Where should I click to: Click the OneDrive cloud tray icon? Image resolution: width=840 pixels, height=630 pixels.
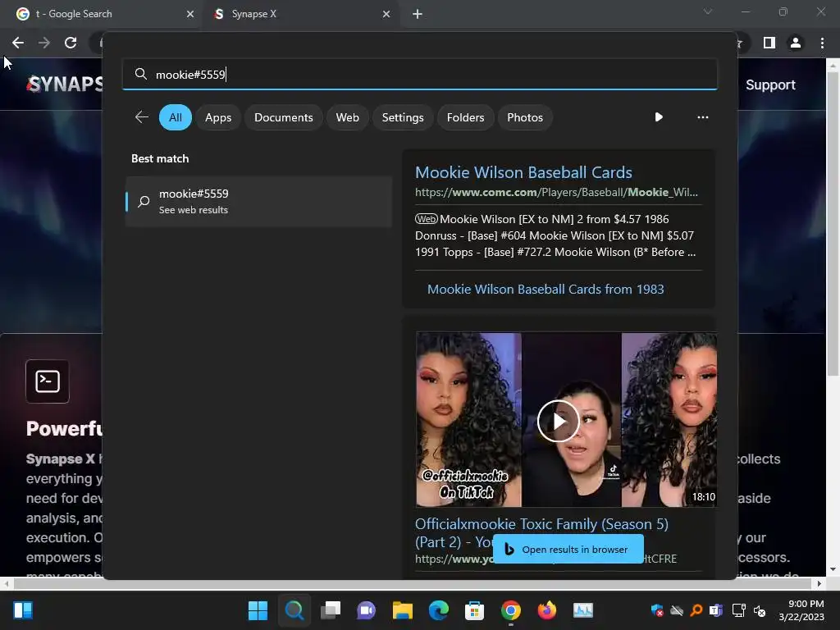pyautogui.click(x=677, y=610)
